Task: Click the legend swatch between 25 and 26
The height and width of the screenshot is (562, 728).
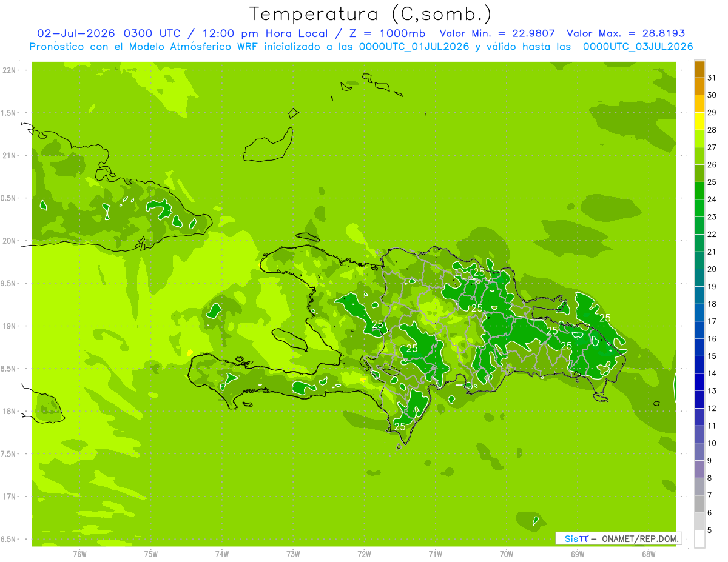Action: pos(699,173)
